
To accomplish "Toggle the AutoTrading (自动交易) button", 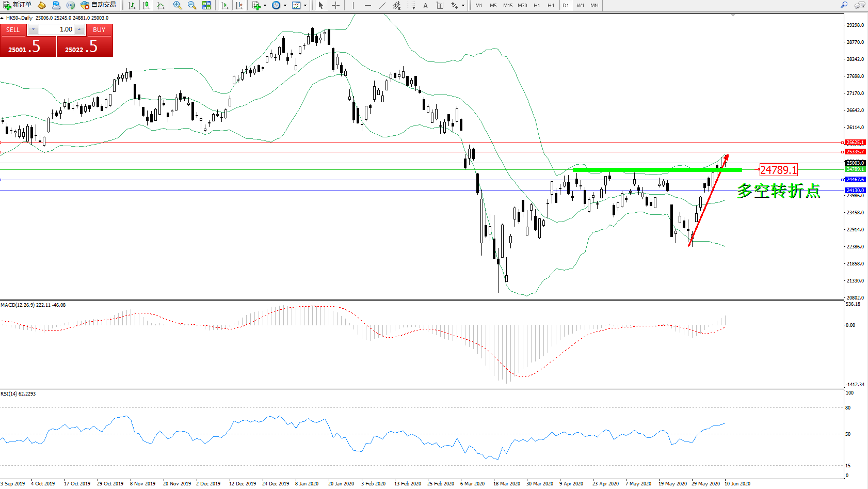I will pyautogui.click(x=98, y=5).
